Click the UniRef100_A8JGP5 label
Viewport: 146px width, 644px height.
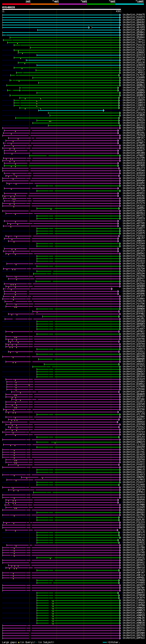click(x=134, y=30)
